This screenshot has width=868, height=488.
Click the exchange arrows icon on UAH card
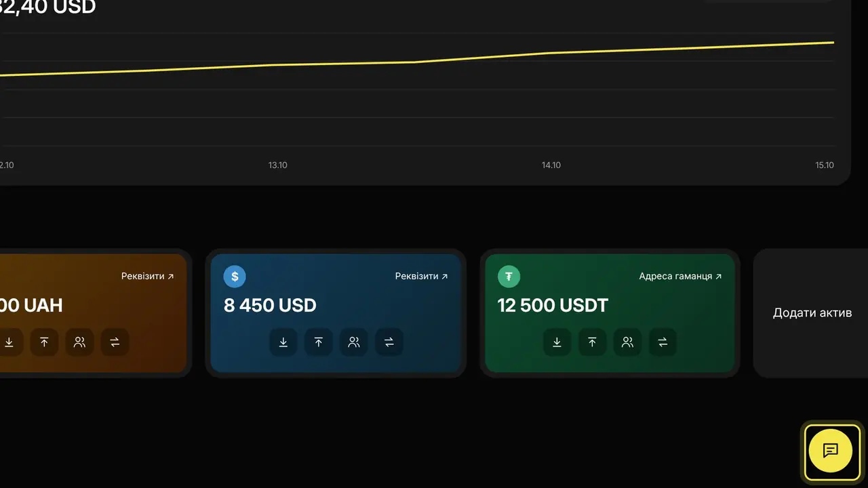tap(115, 342)
